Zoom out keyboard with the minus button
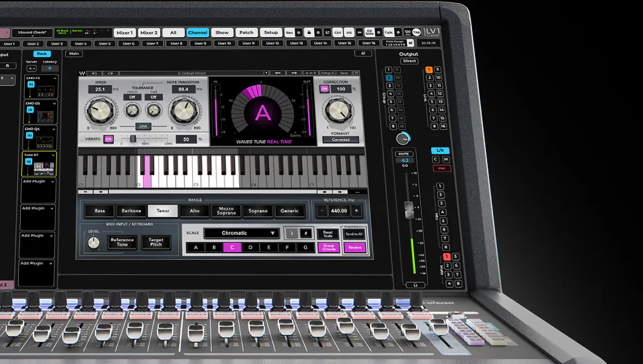643x364 pixels. [86, 192]
